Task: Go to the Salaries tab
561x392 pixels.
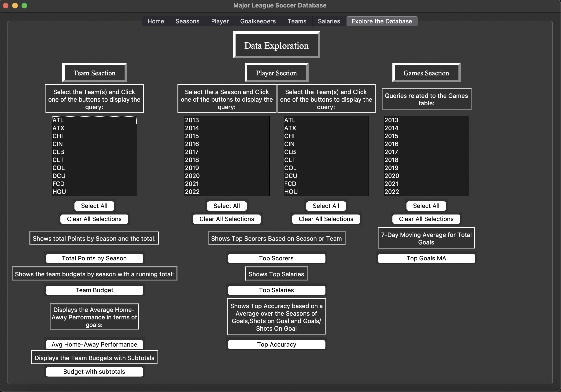Action: (x=329, y=21)
